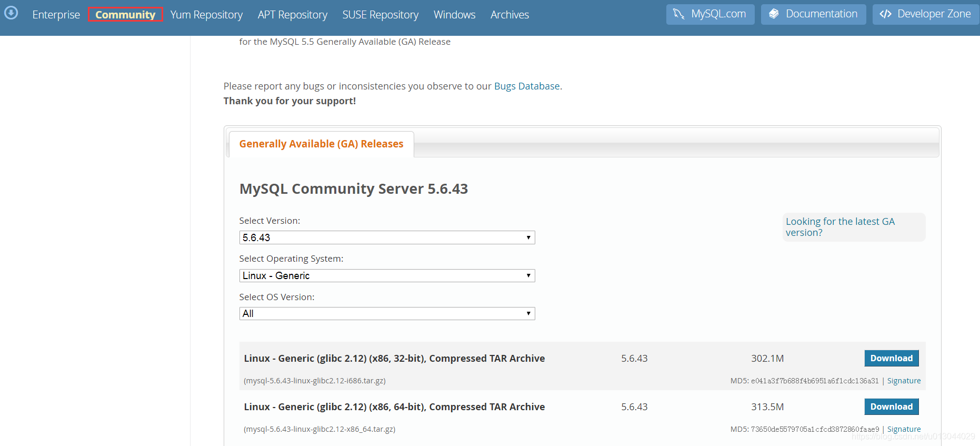The height and width of the screenshot is (446, 980).
Task: Open the Windows menu item
Action: [455, 15]
